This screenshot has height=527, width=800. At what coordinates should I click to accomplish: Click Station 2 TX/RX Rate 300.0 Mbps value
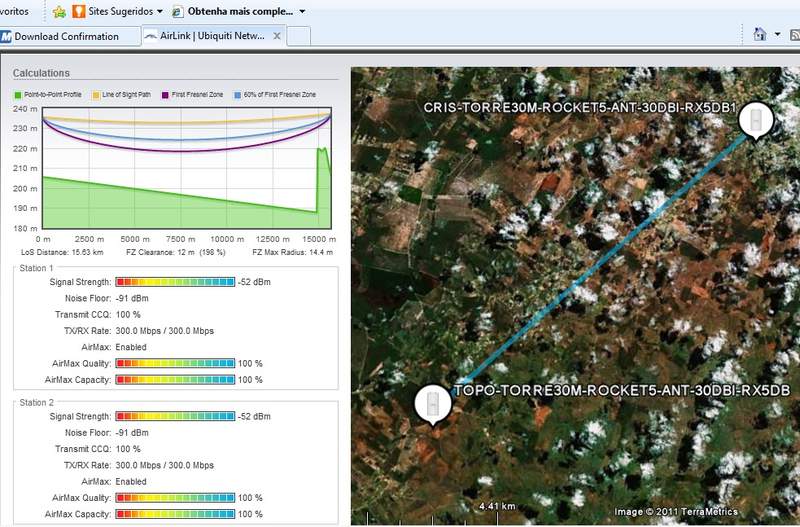(165, 465)
